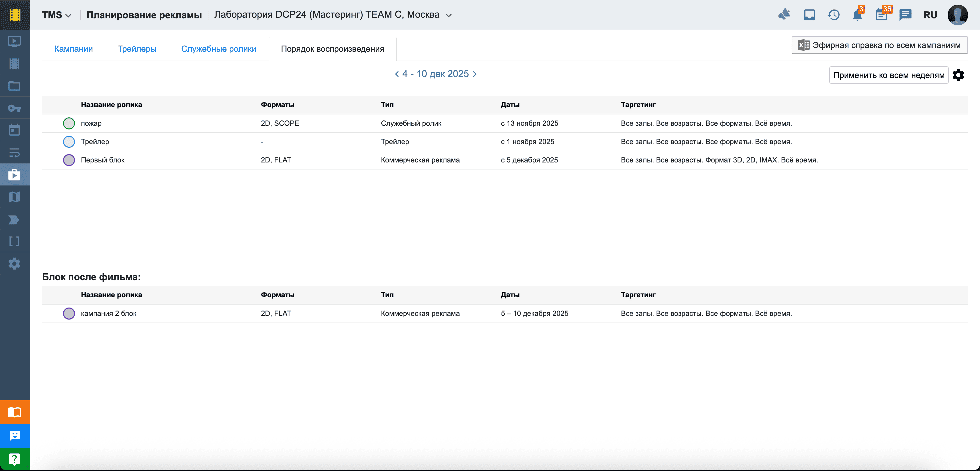Switch to the Кампании tab
980x471 pixels.
[x=73, y=49]
